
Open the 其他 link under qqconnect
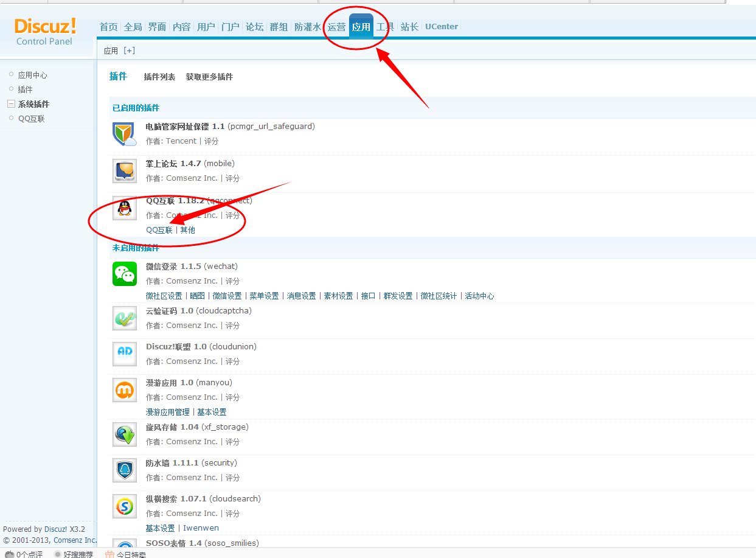188,230
